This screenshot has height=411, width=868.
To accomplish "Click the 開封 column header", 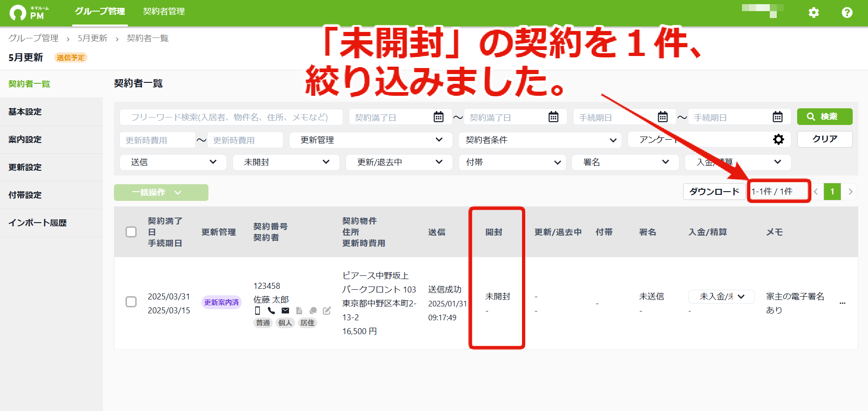I will 494,232.
